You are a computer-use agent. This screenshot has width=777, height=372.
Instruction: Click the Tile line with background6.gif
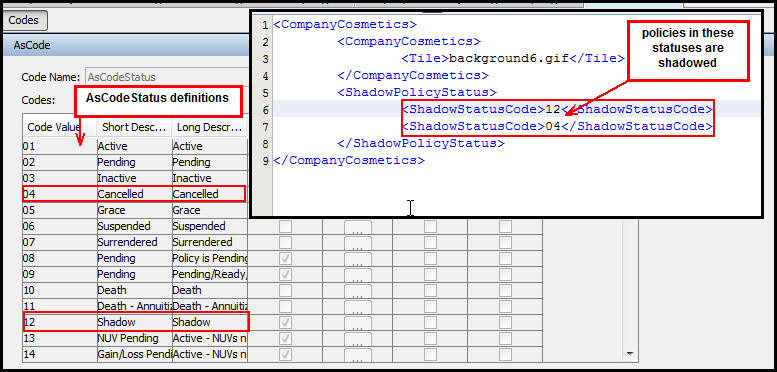coord(513,58)
